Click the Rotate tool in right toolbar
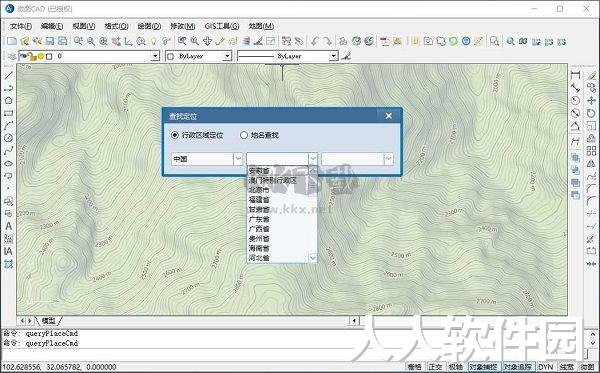This screenshot has height=373, width=600. click(591, 113)
